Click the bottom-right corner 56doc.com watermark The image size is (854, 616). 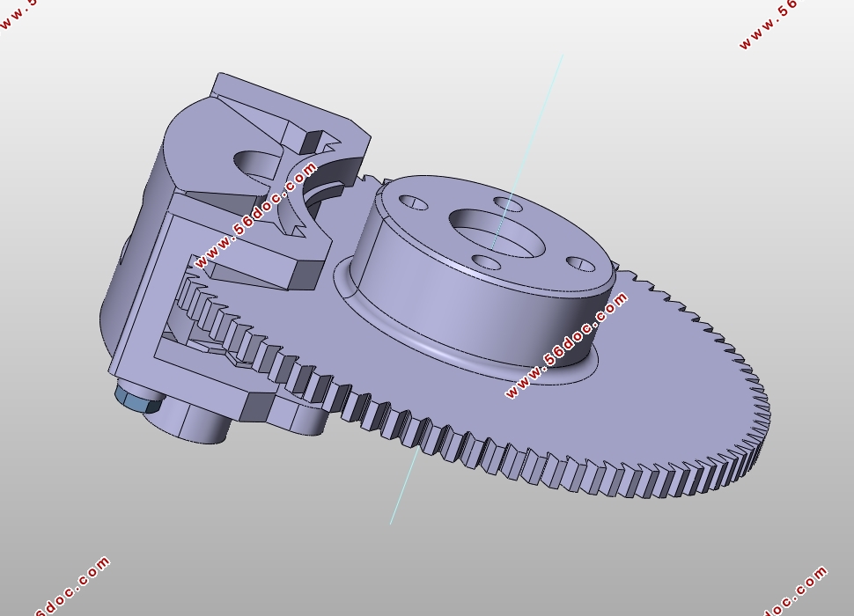click(x=797, y=591)
